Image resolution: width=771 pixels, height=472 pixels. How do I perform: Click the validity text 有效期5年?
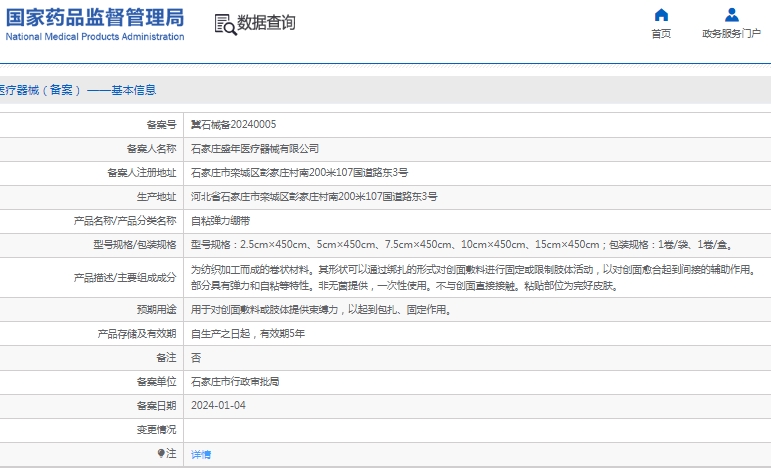pos(282,334)
